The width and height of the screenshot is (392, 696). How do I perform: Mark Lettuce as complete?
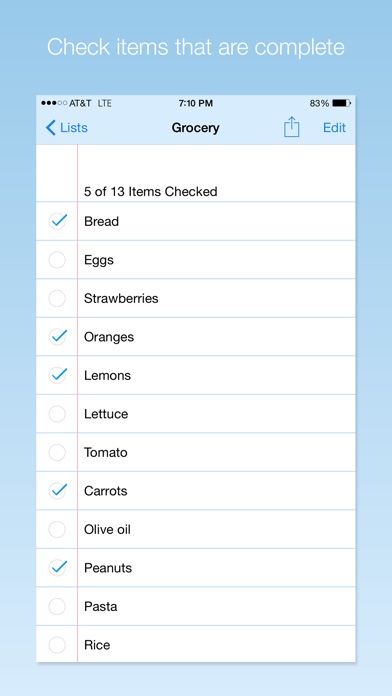(57, 414)
